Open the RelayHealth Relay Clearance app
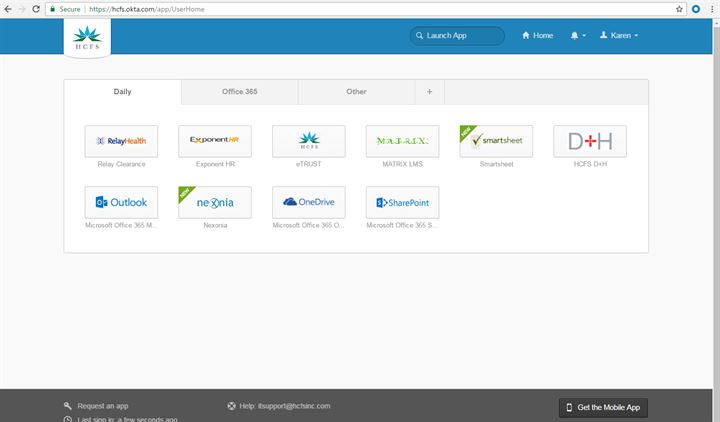Screen dimensions: 720x422 click(121, 141)
